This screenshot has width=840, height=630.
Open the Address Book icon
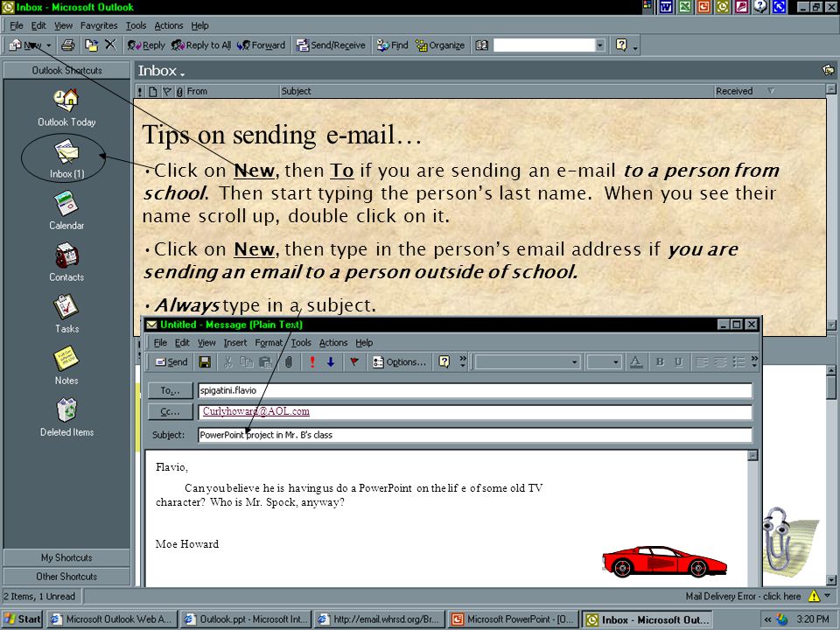pos(481,45)
